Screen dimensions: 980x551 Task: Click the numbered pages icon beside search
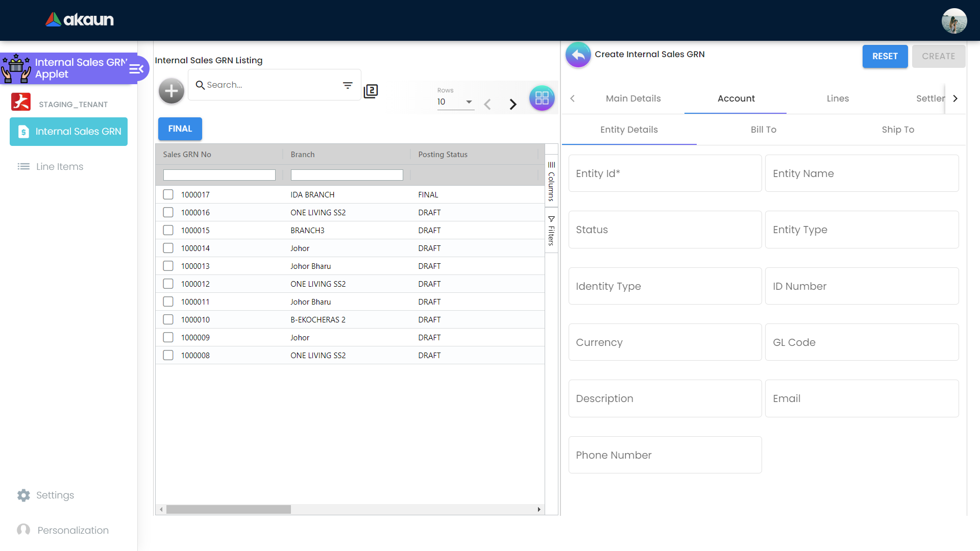(371, 91)
